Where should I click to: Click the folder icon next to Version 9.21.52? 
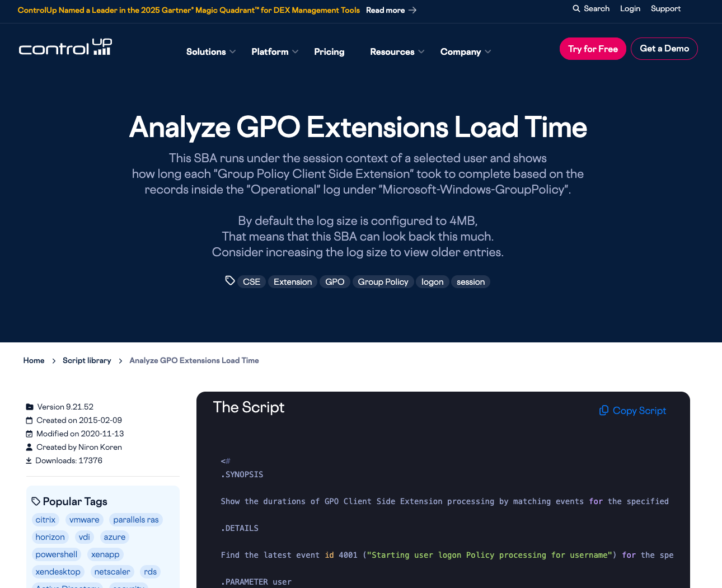click(x=29, y=407)
